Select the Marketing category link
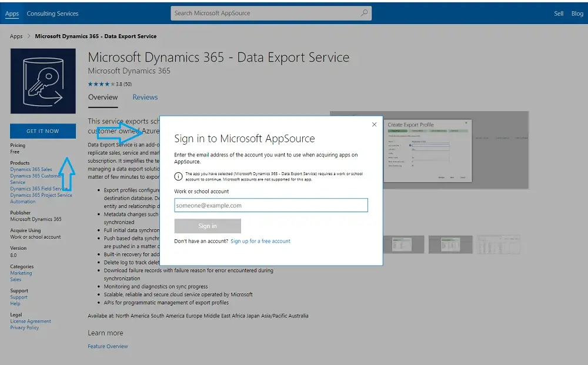 tap(21, 273)
